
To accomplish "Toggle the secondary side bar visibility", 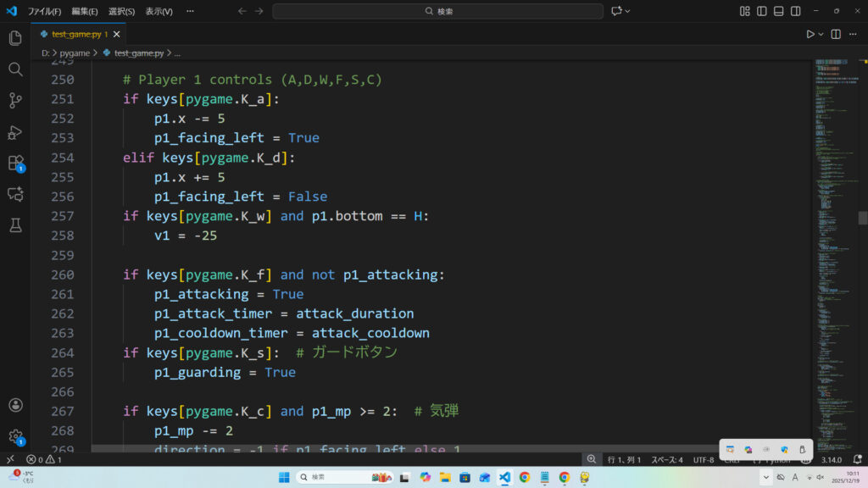I will pos(796,11).
